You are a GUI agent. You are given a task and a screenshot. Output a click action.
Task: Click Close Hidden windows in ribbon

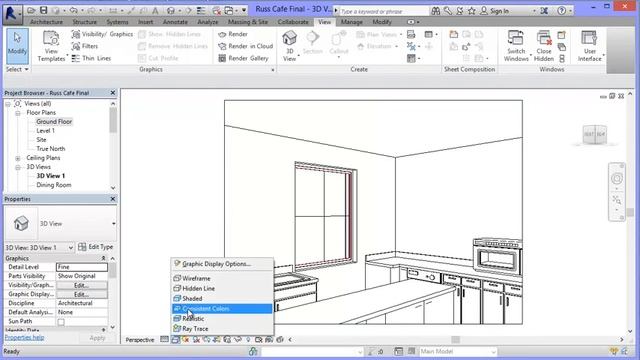coord(544,46)
